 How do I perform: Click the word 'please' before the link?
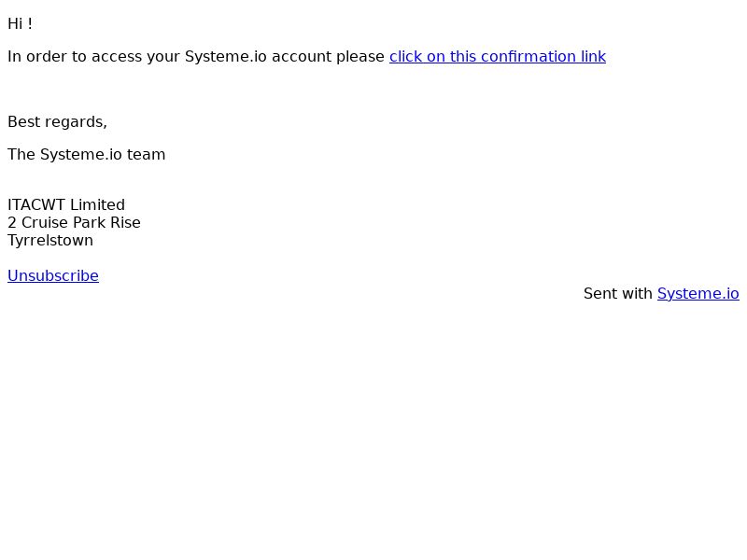click(x=360, y=57)
